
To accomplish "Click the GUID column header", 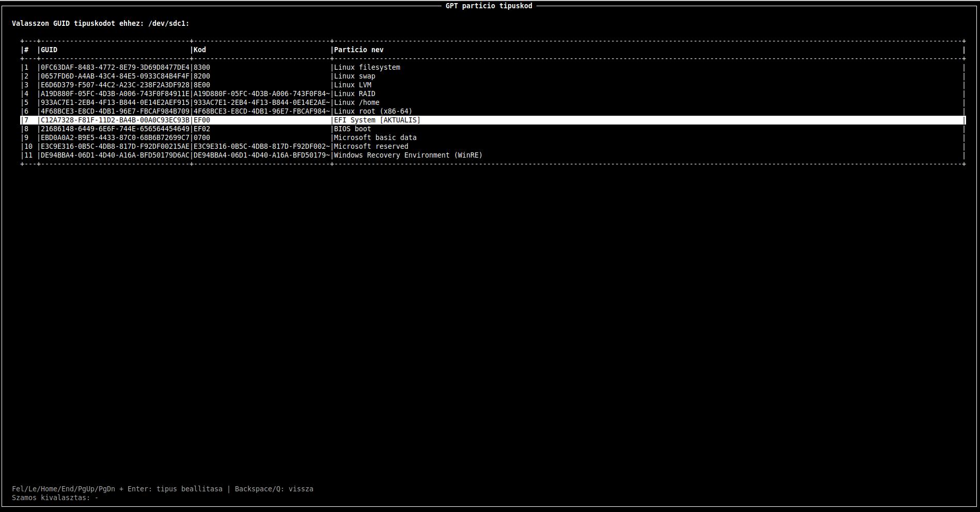I will pyautogui.click(x=49, y=50).
